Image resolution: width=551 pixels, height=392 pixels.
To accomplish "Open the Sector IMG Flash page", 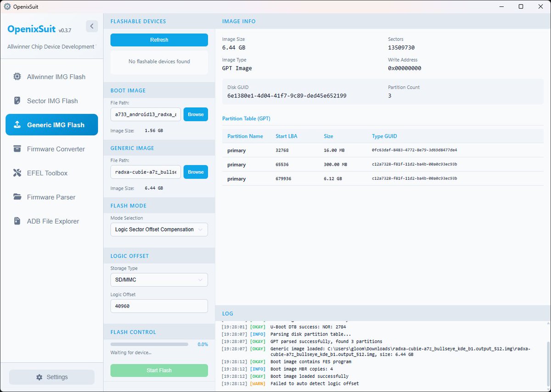I will click(x=51, y=101).
